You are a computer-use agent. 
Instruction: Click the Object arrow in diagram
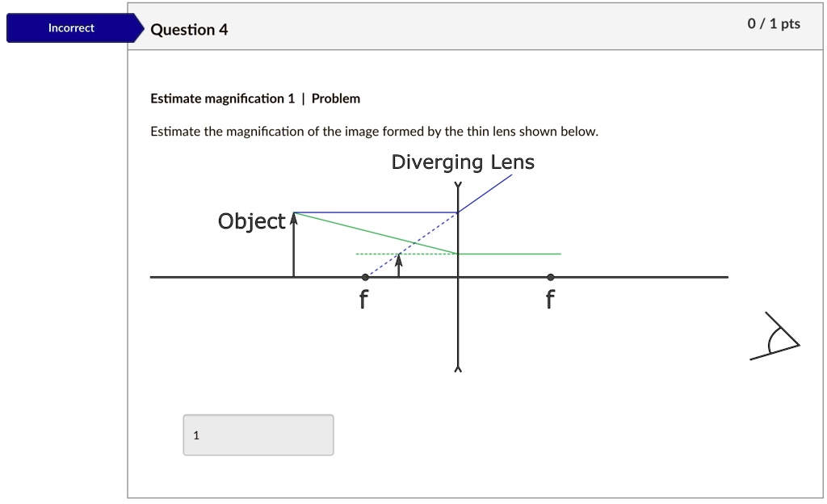pos(294,245)
